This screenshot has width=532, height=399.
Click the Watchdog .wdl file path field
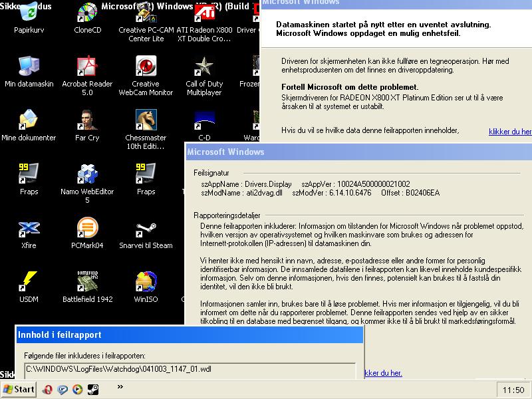tap(190, 370)
